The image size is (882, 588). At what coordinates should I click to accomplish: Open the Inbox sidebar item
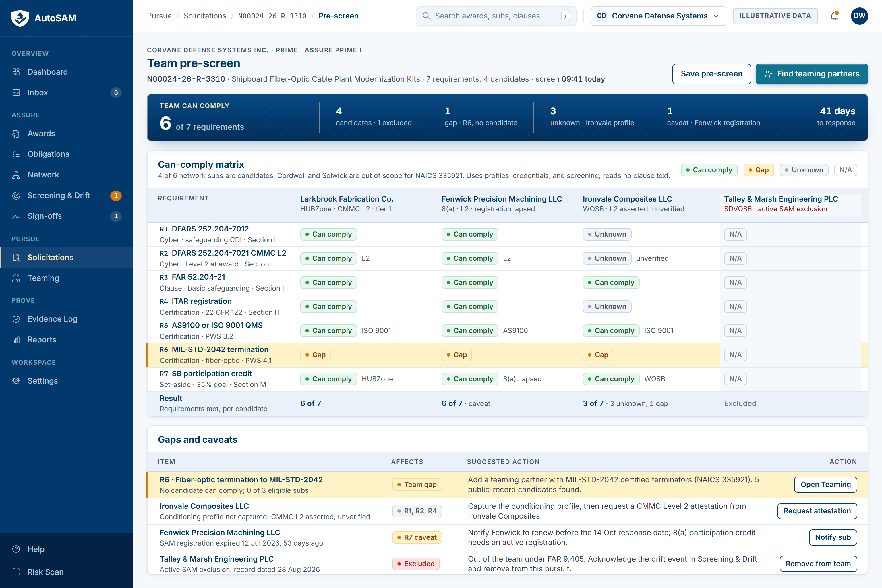67,92
